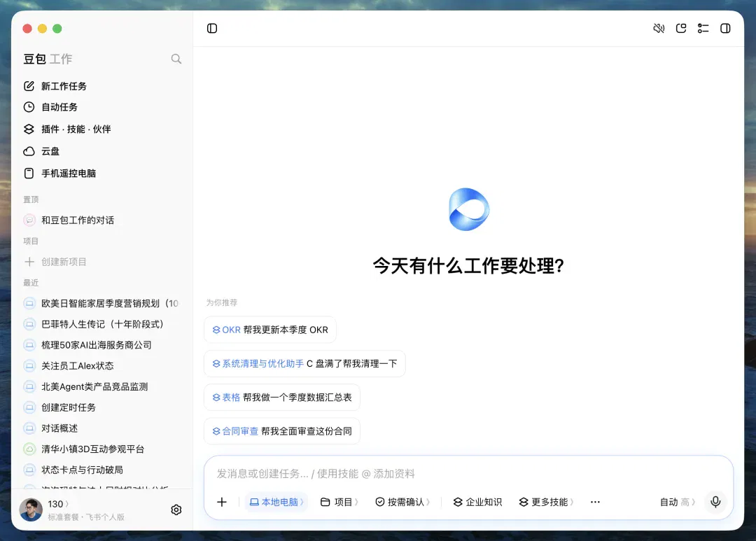Expand the 项目 selector

click(x=339, y=502)
